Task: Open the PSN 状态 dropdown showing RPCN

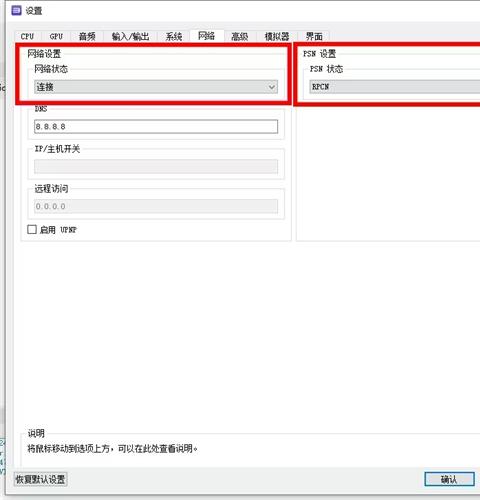Action: (x=395, y=87)
